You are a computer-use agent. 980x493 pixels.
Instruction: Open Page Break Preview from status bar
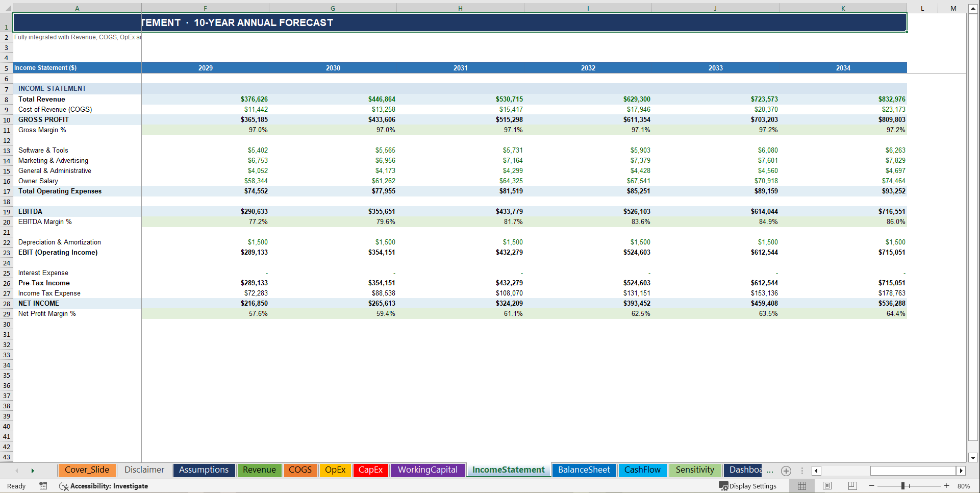[852, 486]
